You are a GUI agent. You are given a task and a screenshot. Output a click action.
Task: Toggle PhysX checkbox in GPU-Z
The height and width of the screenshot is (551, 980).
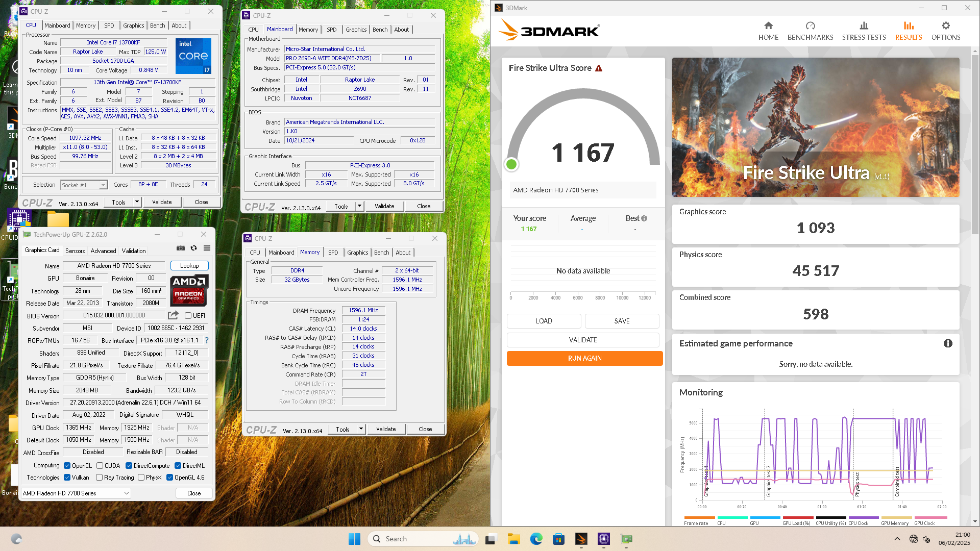(x=141, y=478)
